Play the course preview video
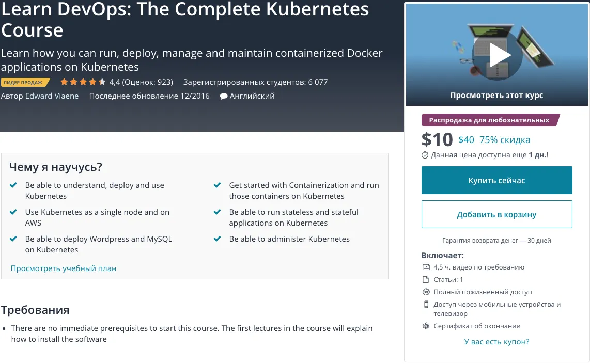The height and width of the screenshot is (364, 590). click(x=498, y=55)
